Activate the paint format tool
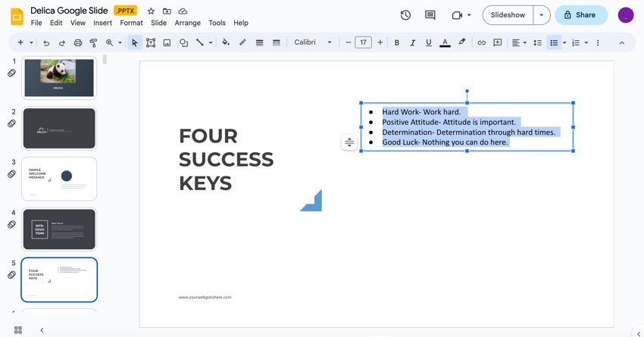Screen dimensions: 644x337 tap(93, 42)
